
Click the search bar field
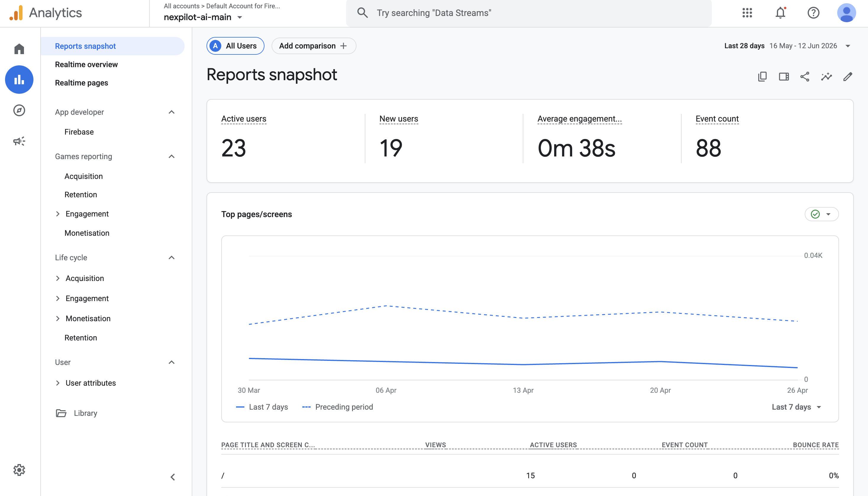coord(529,13)
